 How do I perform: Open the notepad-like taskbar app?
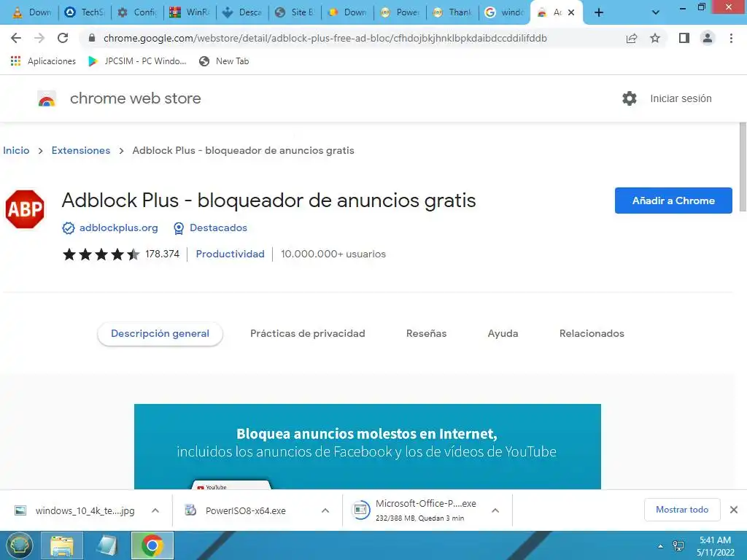107,545
